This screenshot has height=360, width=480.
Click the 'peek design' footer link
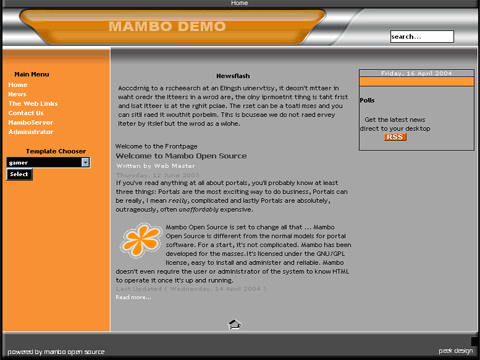pyautogui.click(x=456, y=351)
